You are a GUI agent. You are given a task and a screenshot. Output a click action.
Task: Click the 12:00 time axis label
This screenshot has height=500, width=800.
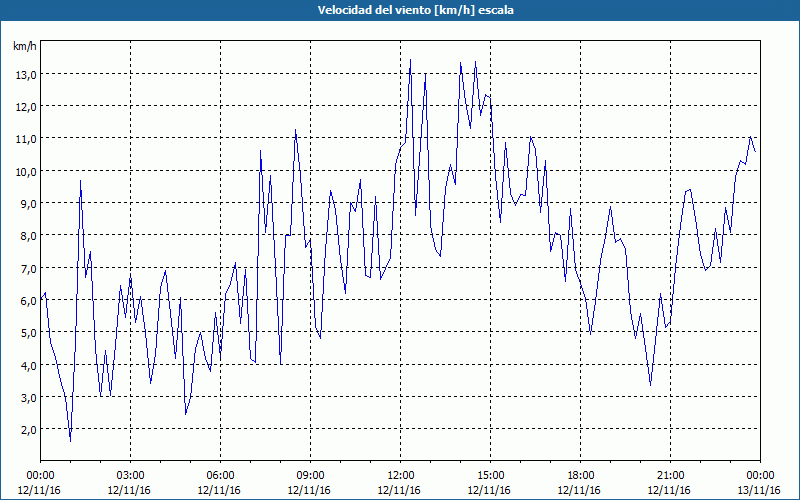[x=401, y=476]
